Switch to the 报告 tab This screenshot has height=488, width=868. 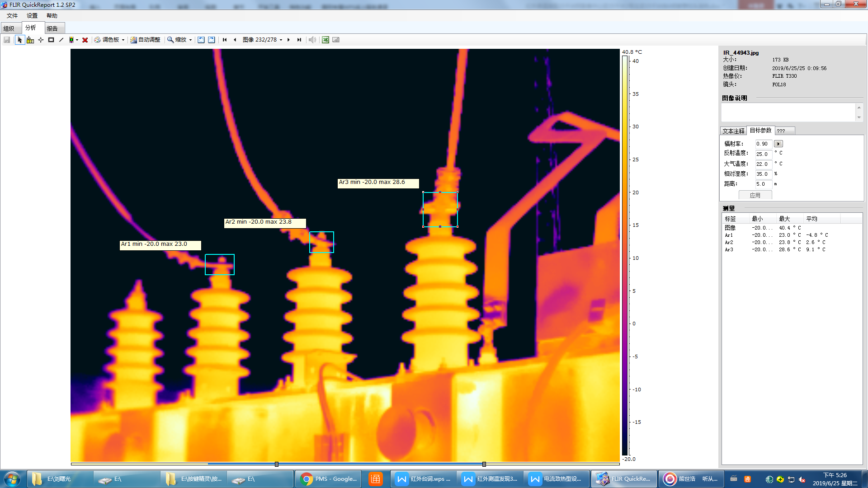tap(54, 28)
